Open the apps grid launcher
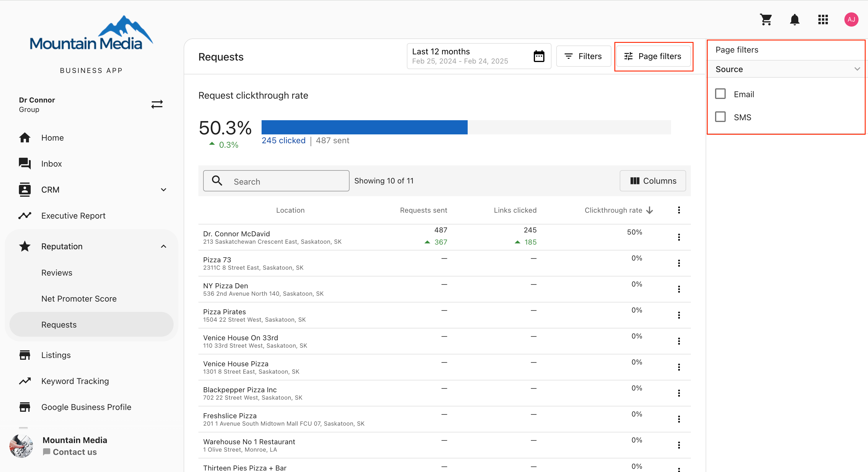 [x=823, y=19]
